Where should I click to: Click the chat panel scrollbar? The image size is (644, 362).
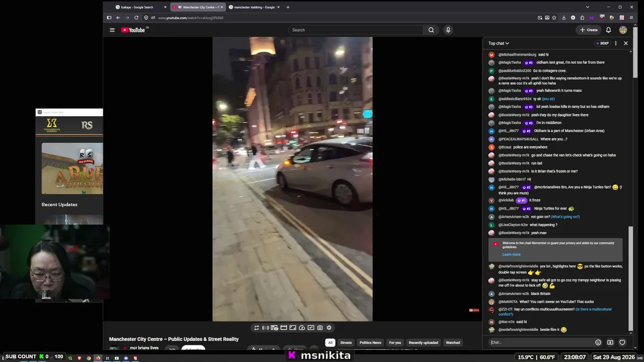(631, 278)
